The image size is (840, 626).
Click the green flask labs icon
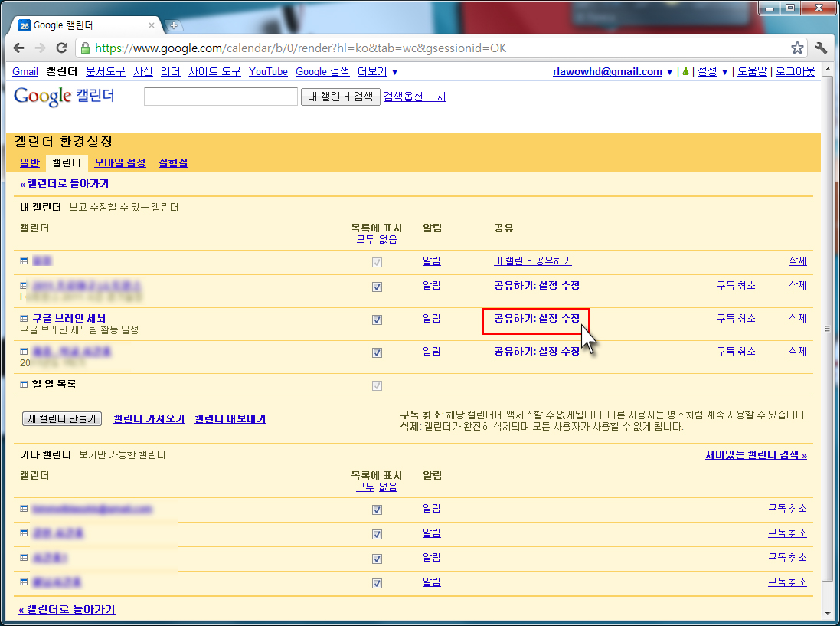(x=685, y=71)
